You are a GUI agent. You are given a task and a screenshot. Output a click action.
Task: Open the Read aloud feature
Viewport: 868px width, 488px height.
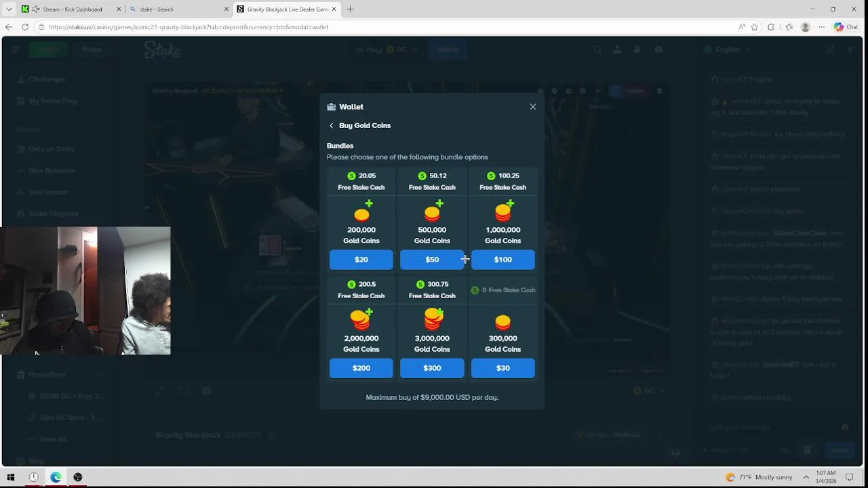(742, 27)
